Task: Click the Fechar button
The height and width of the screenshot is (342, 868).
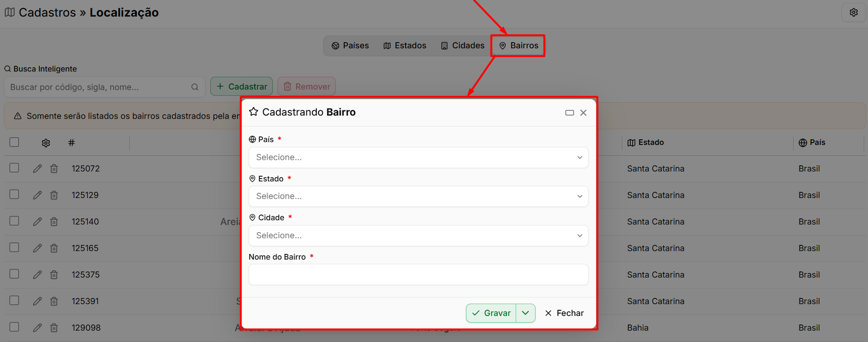Action: tap(564, 313)
